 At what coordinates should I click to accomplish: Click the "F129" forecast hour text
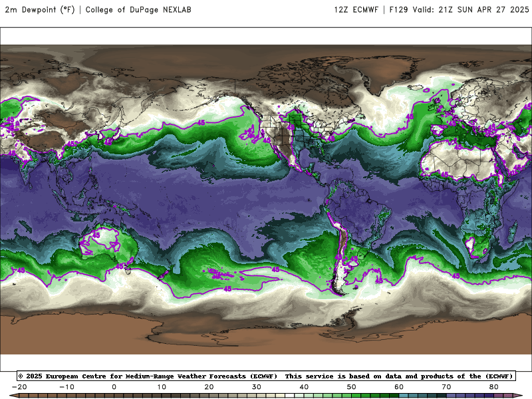coord(398,9)
